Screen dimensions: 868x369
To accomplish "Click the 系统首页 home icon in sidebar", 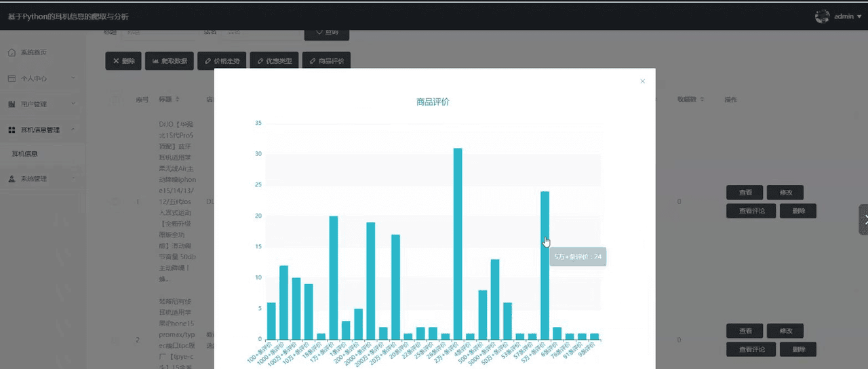I will coord(12,52).
